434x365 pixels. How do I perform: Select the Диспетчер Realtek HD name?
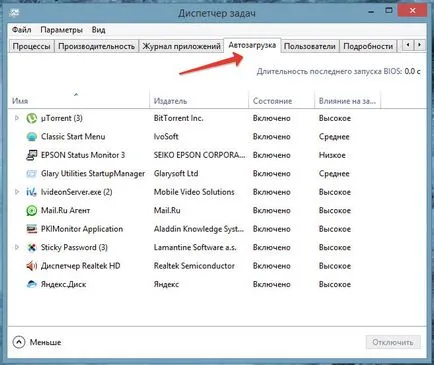80,266
